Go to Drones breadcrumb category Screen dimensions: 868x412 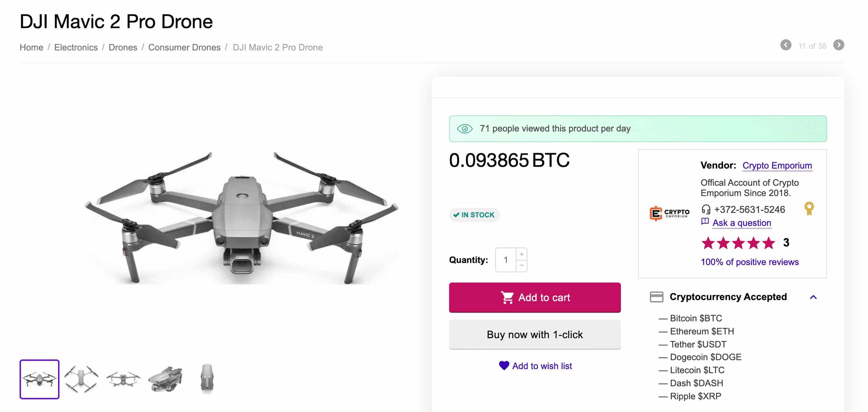pyautogui.click(x=123, y=47)
